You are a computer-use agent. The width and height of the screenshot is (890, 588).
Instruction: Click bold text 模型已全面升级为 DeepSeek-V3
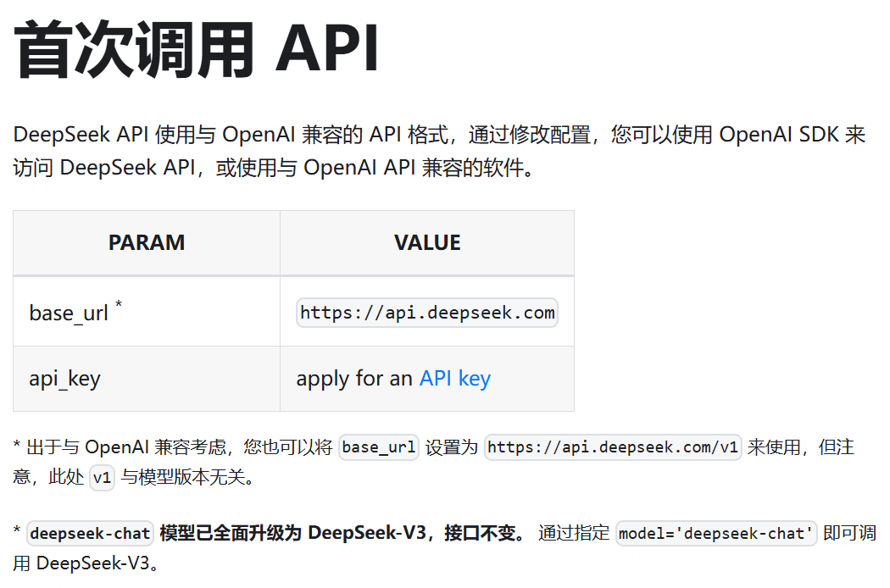293,534
